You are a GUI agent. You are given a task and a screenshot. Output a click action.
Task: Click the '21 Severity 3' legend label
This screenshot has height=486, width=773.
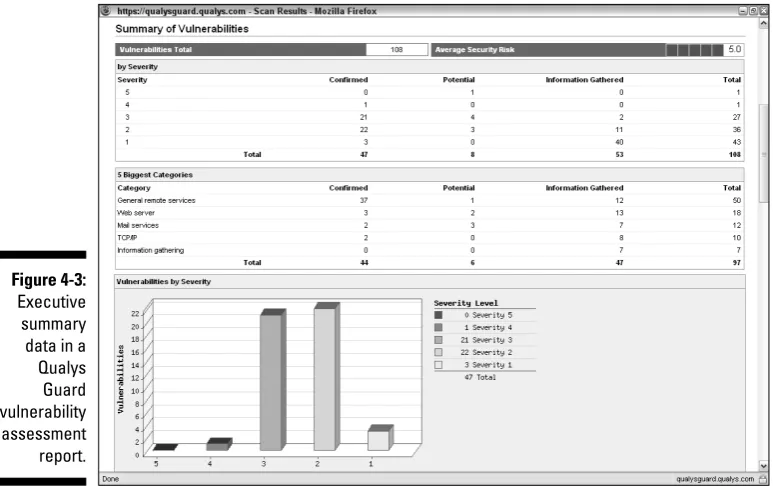(x=486, y=340)
